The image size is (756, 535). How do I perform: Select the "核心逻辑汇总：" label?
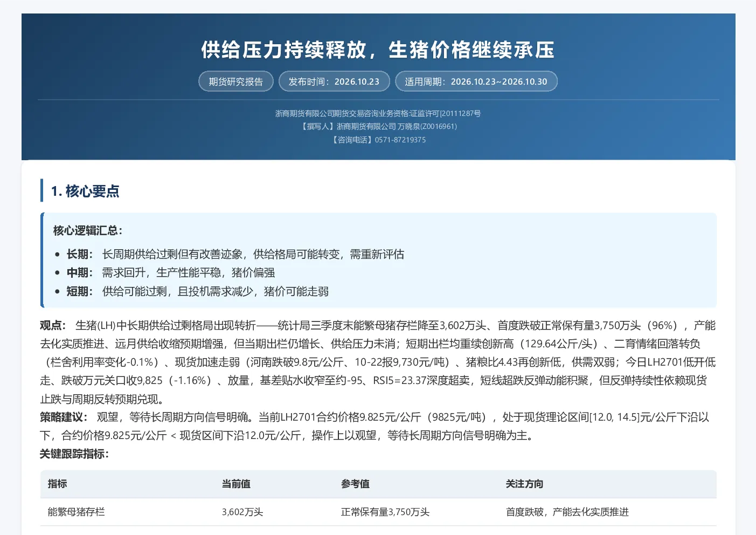click(x=88, y=231)
